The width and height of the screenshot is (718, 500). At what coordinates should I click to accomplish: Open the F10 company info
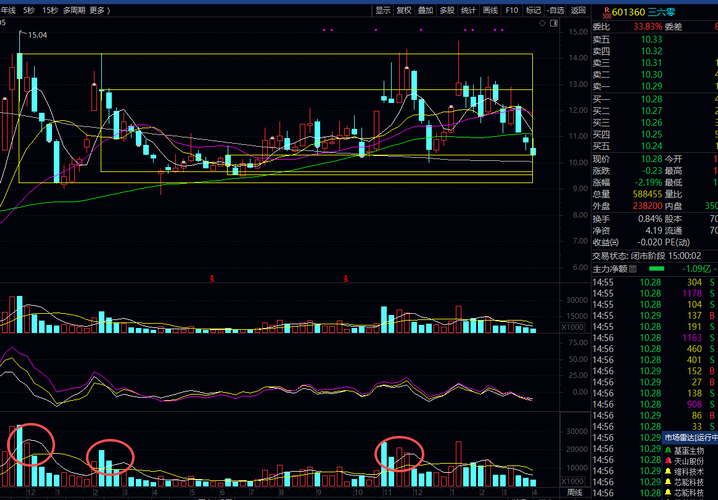(x=511, y=10)
